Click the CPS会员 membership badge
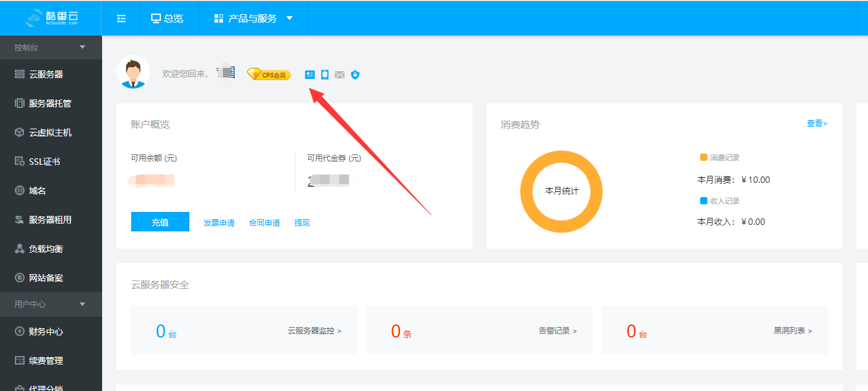The height and width of the screenshot is (391, 868). [x=269, y=75]
